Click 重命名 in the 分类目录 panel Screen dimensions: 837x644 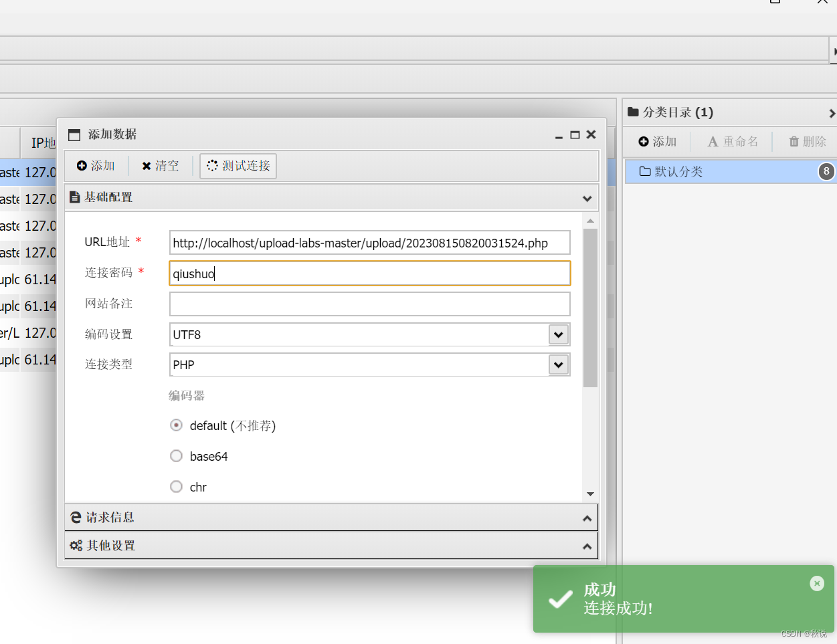(733, 142)
